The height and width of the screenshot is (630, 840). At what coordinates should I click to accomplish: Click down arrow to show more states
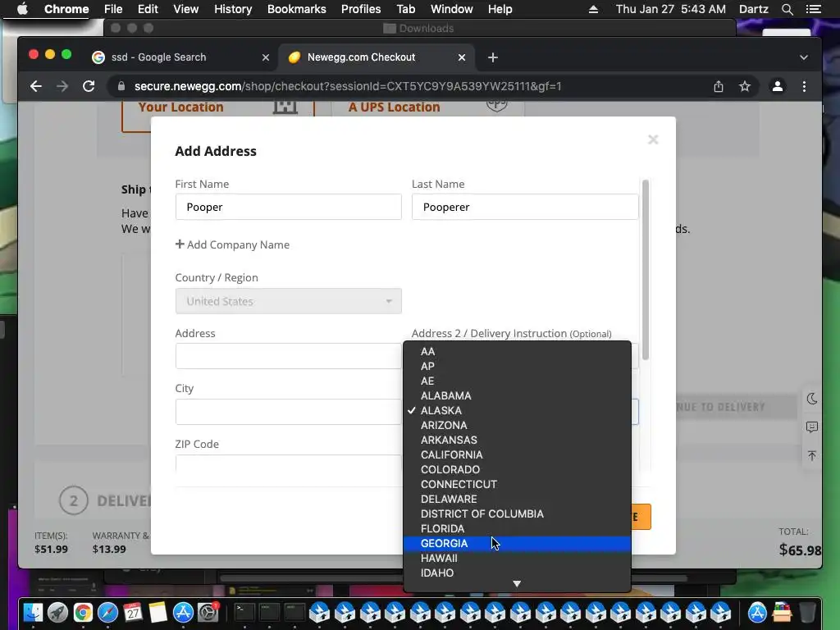pos(517,584)
